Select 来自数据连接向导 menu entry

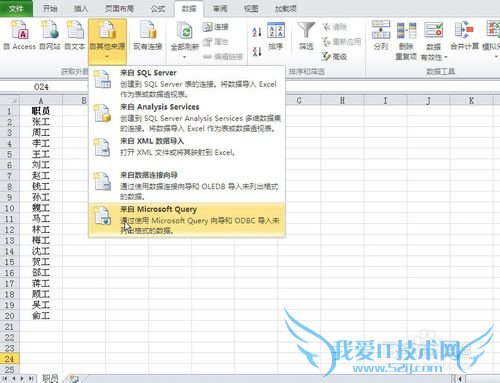click(187, 185)
